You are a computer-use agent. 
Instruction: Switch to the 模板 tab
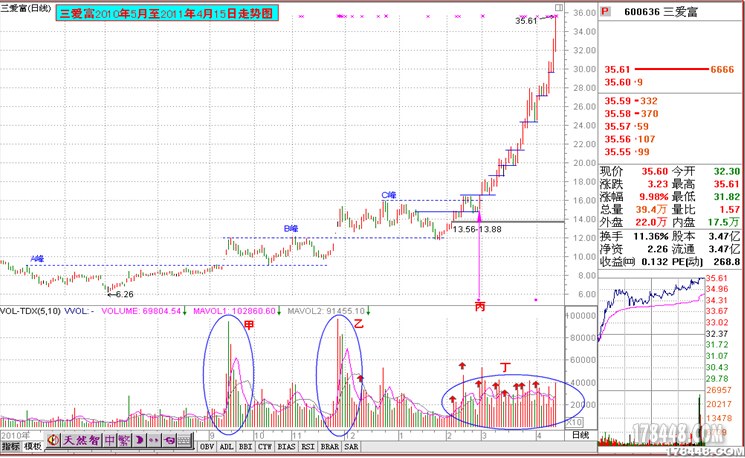[x=34, y=446]
